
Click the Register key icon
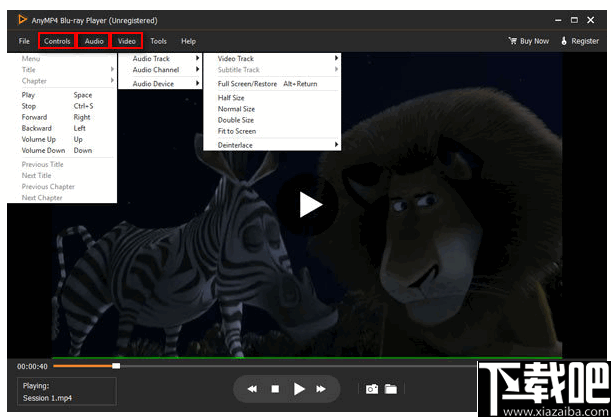[565, 41]
